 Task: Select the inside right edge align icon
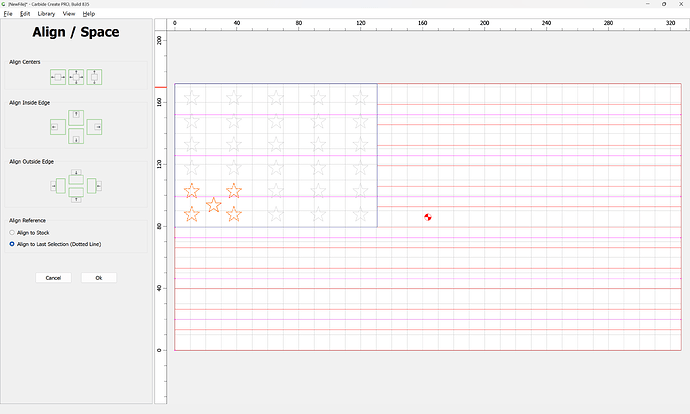tap(95, 127)
